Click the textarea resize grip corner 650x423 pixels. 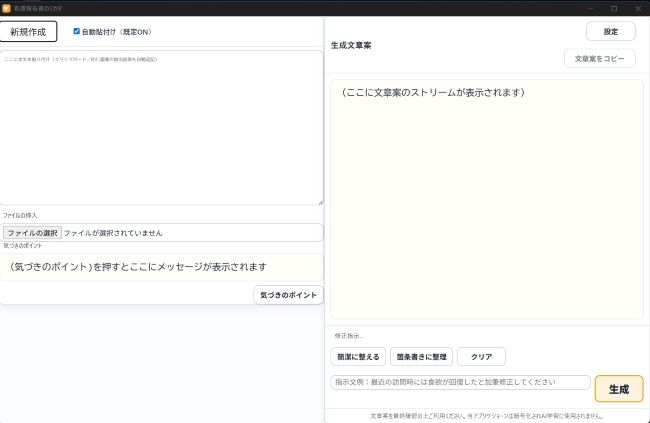[320, 202]
